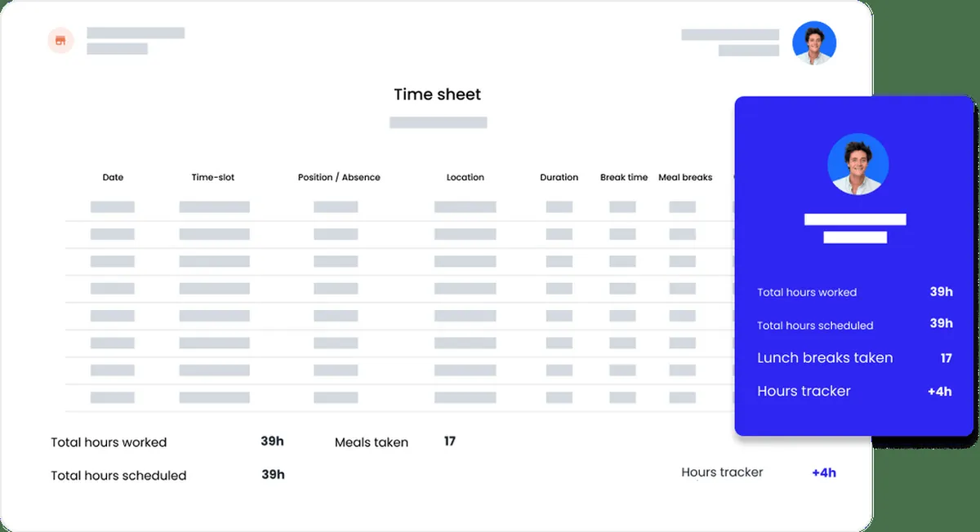Click Total hours scheduled summary at bottom
Viewport: 980px width, 532px height.
point(118,475)
